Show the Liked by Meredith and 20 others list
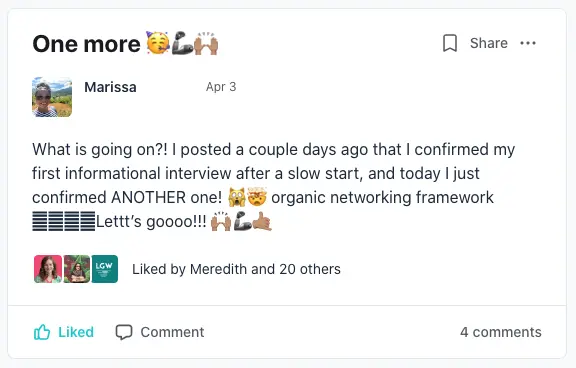 (236, 269)
